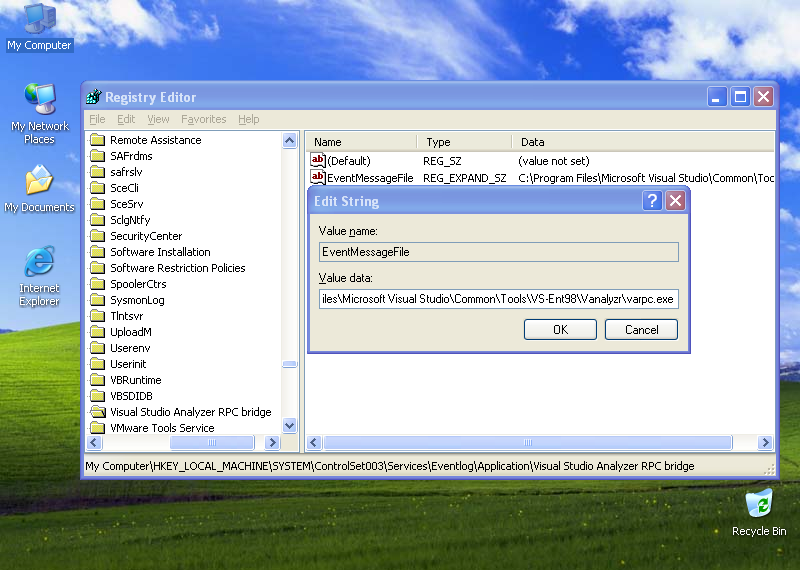This screenshot has height=570, width=800.
Task: Cancel the Edit String dialog
Action: click(641, 330)
